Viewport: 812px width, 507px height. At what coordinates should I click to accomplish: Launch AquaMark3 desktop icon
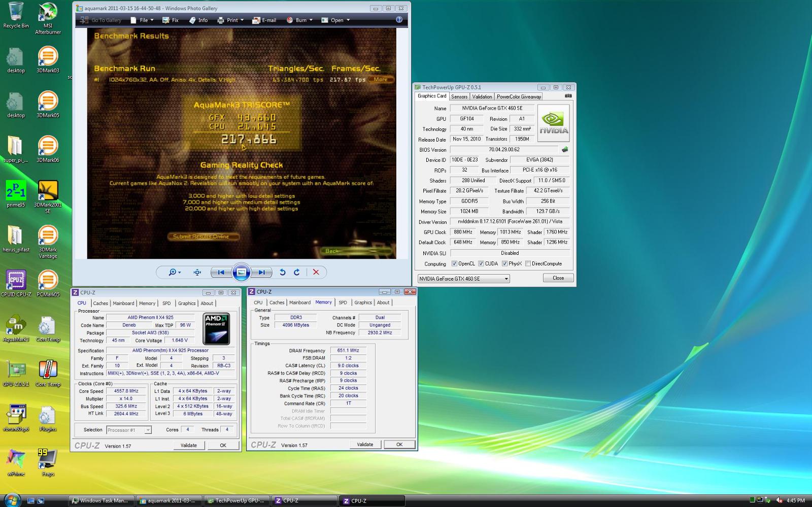[x=16, y=328]
